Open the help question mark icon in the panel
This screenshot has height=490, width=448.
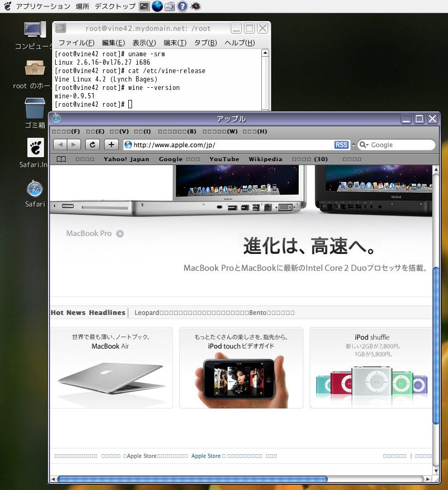(x=182, y=6)
